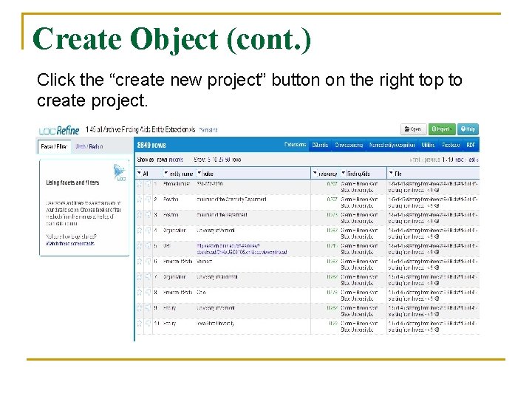Click the LODRefine logo
The width and height of the screenshot is (532, 399).
tap(59, 130)
